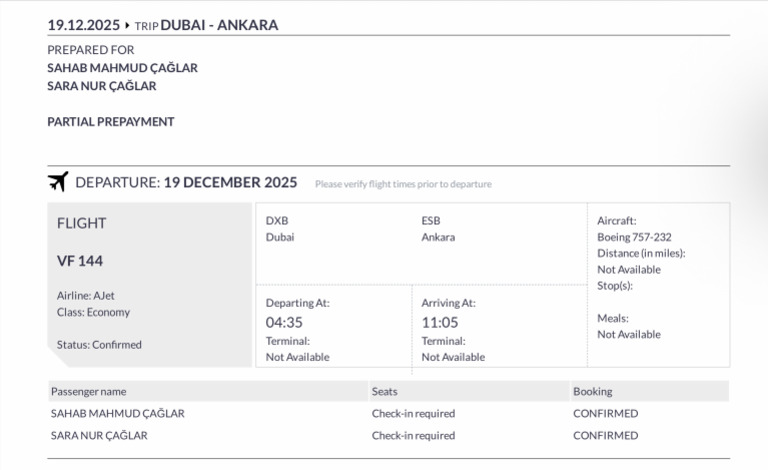
Task: Click Check-in required for SARA NUR
Action: [413, 436]
